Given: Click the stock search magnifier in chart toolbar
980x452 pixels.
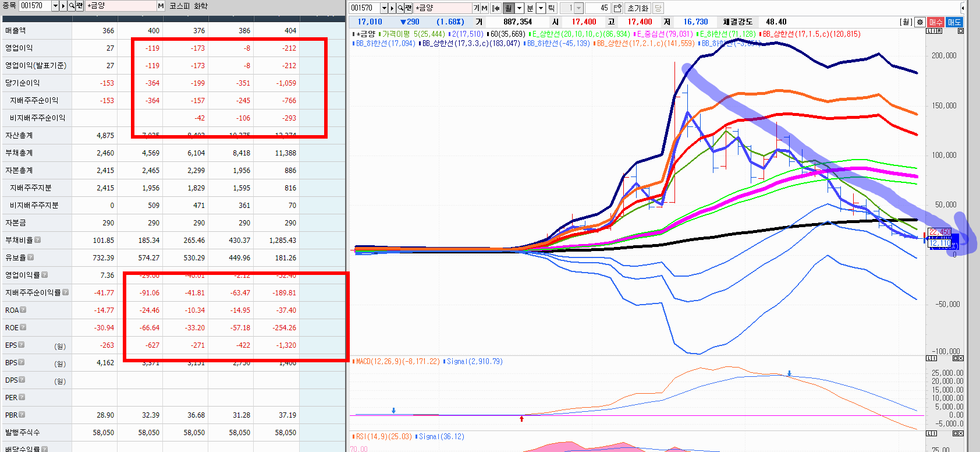Looking at the screenshot, I should (x=400, y=8).
